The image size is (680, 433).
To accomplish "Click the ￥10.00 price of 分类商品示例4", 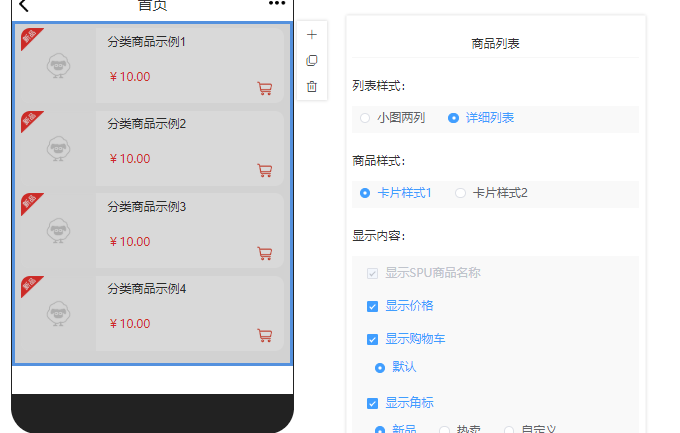I will (x=130, y=324).
